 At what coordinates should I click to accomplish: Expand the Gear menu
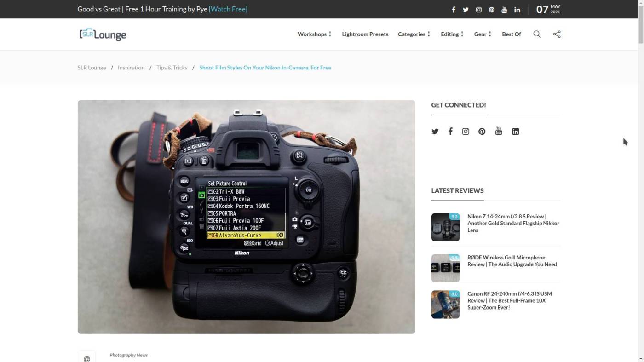click(x=483, y=34)
